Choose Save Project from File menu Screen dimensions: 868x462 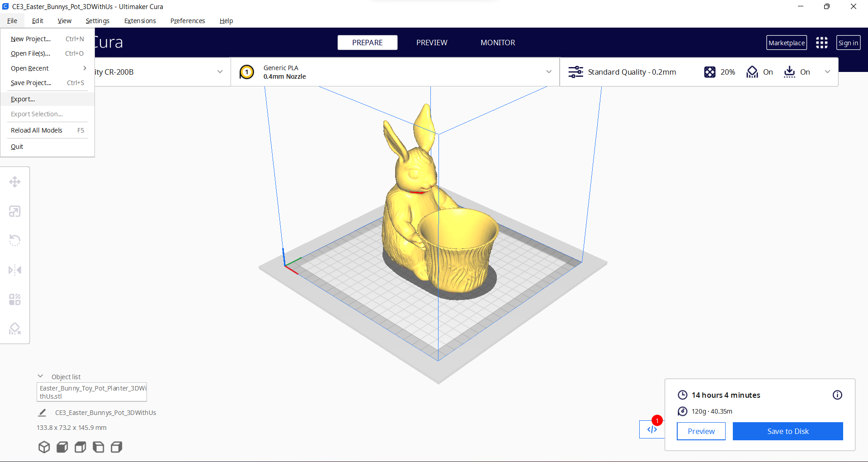[47, 83]
